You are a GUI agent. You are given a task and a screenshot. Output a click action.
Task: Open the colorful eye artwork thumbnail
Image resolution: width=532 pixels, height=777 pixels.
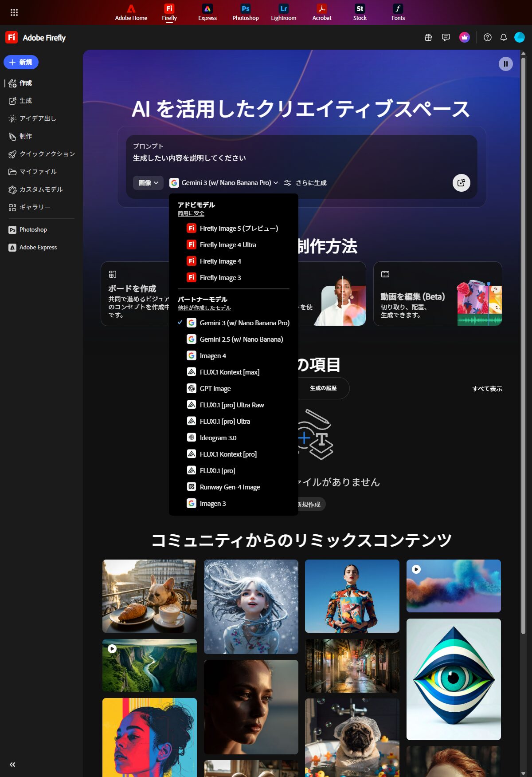click(454, 679)
